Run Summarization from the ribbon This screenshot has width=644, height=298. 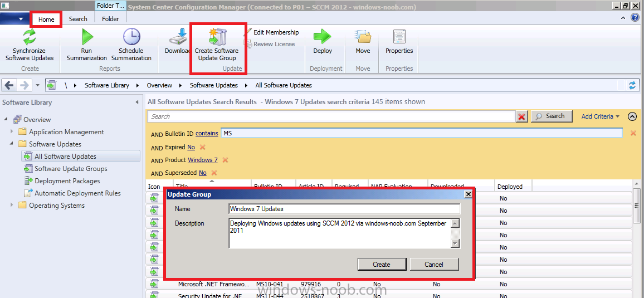87,45
